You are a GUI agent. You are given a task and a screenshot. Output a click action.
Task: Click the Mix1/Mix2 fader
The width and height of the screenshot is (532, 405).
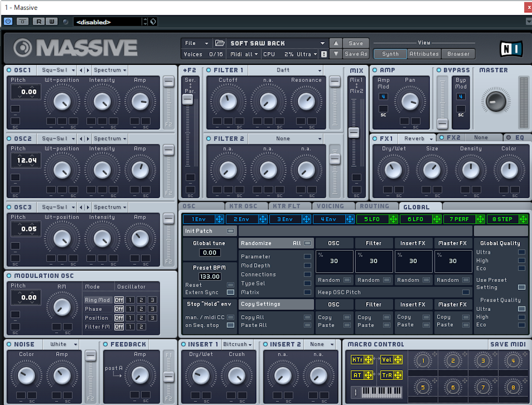pos(354,132)
